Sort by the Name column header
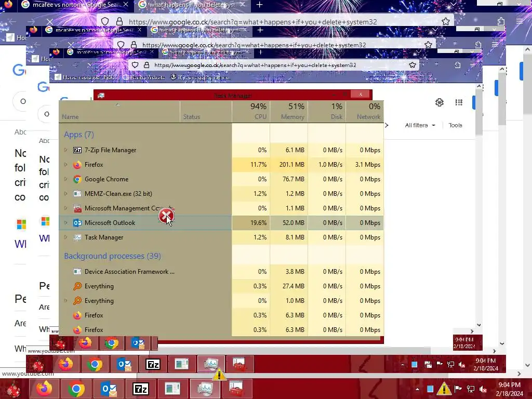 (119, 112)
